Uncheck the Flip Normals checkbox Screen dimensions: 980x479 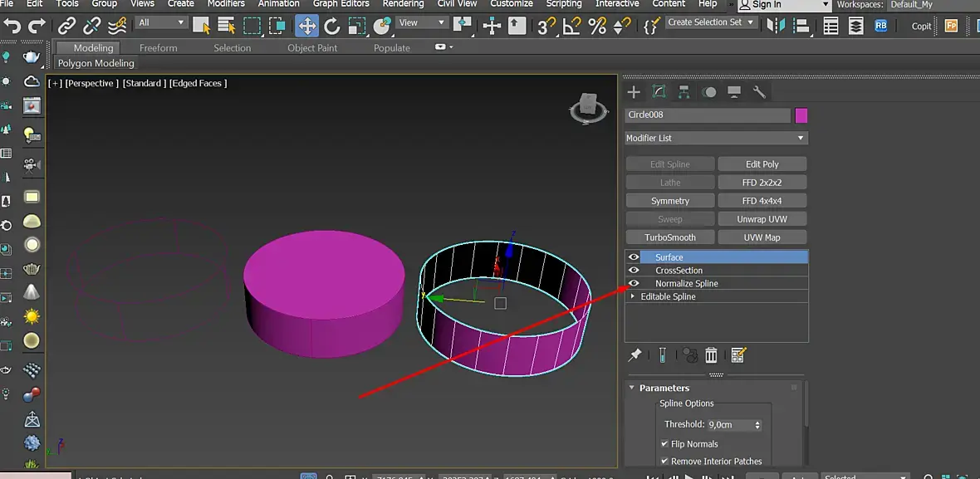pyautogui.click(x=664, y=444)
